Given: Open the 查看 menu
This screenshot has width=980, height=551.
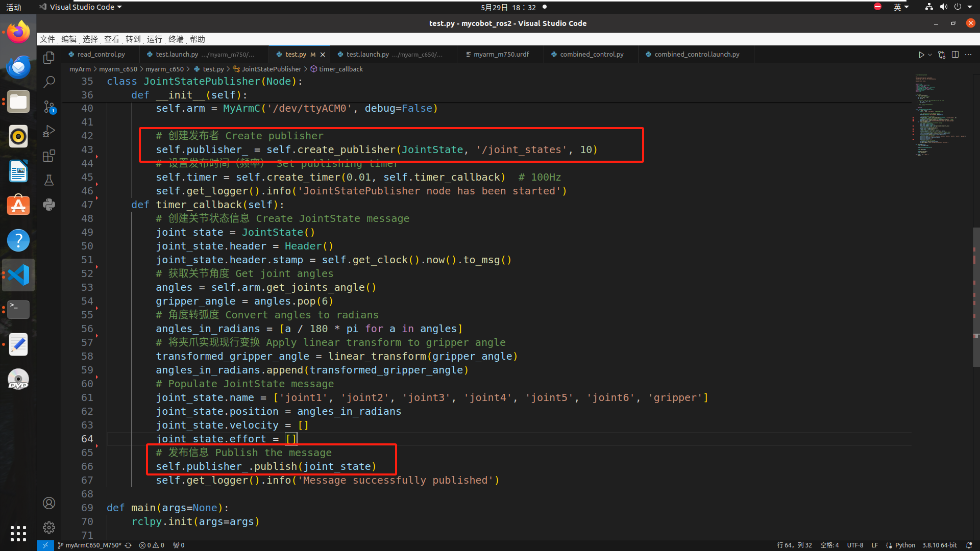Looking at the screenshot, I should (x=112, y=39).
